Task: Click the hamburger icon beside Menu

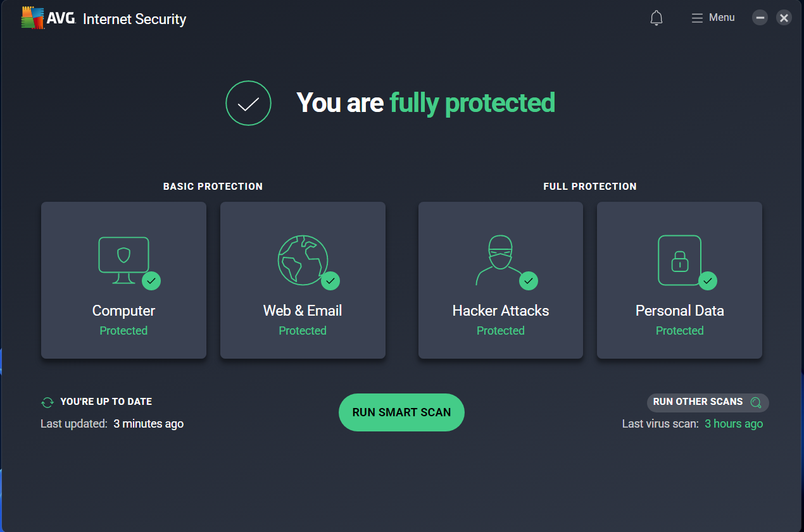Action: point(697,18)
